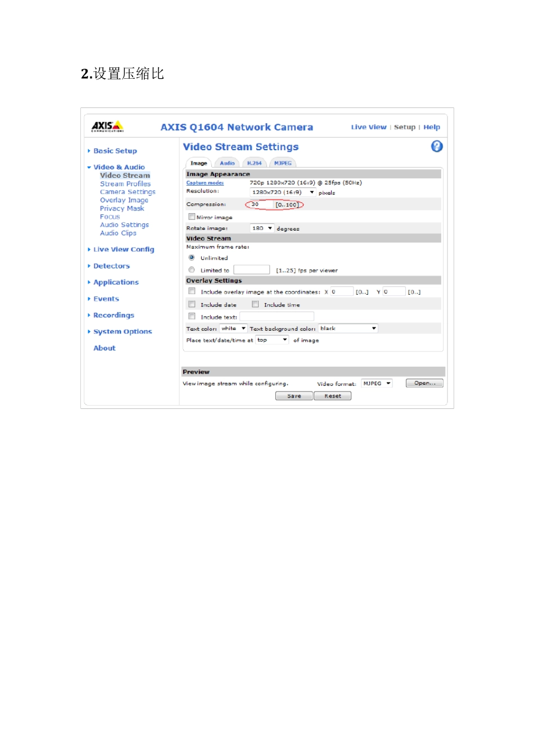
Task: Click the Save button
Action: pyautogui.click(x=294, y=396)
